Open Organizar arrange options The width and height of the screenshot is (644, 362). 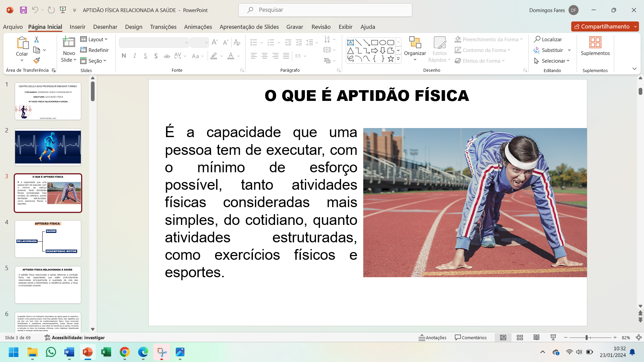[x=415, y=49]
